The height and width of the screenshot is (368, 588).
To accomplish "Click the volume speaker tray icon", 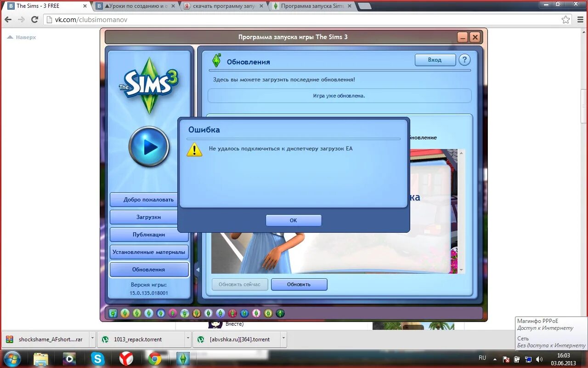I will (539, 359).
